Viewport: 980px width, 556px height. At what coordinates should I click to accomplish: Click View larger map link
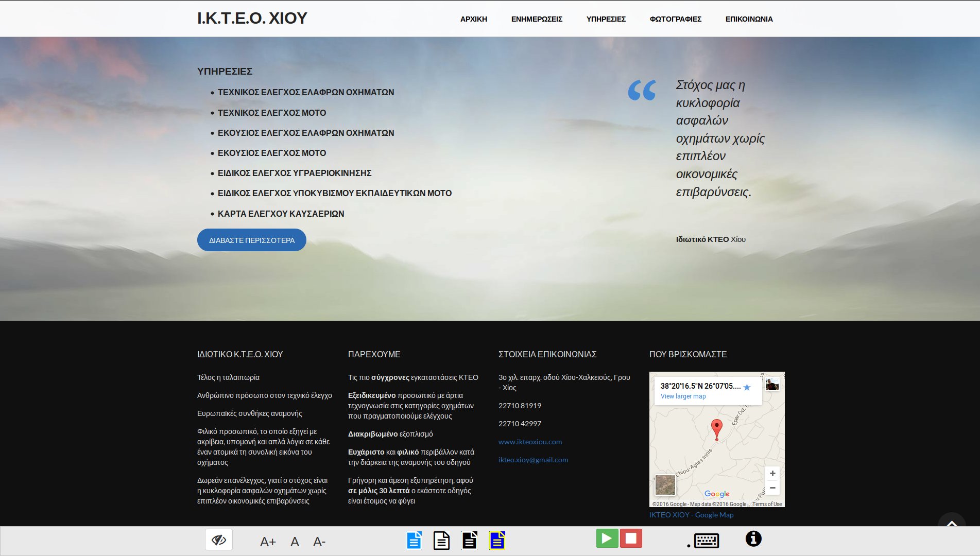683,396
